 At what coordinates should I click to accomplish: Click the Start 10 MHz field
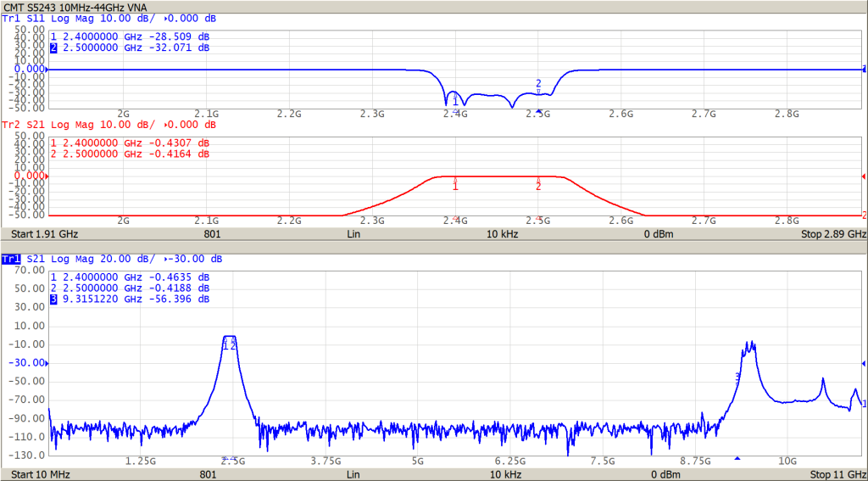tap(38, 474)
